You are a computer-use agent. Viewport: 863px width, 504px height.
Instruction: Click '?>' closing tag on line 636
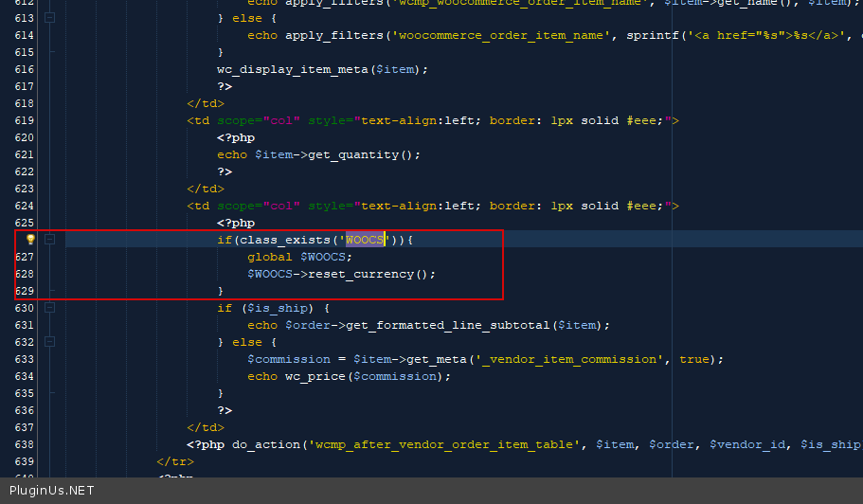click(225, 410)
